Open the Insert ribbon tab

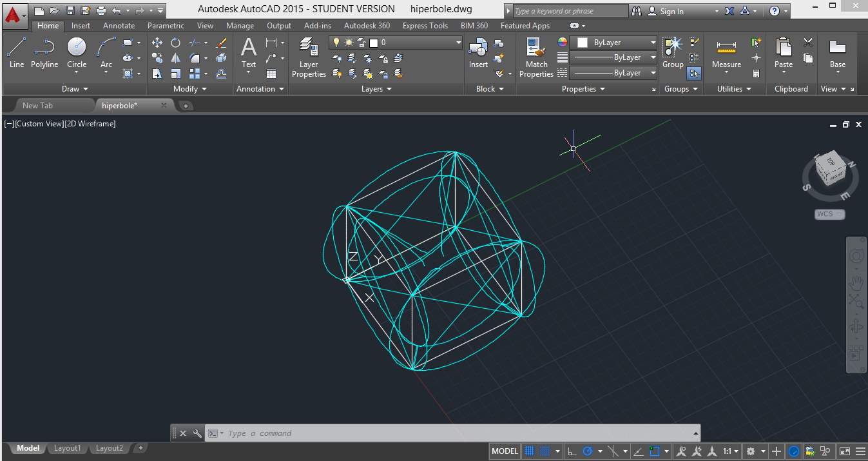point(81,26)
